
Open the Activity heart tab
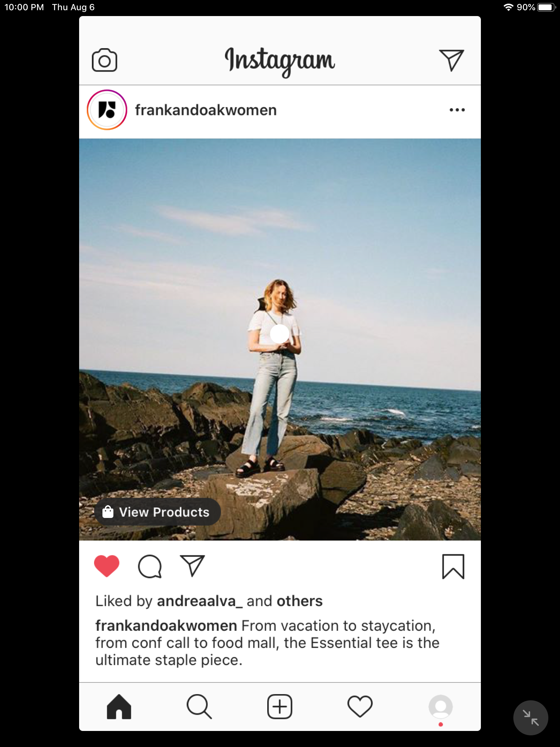pos(360,707)
